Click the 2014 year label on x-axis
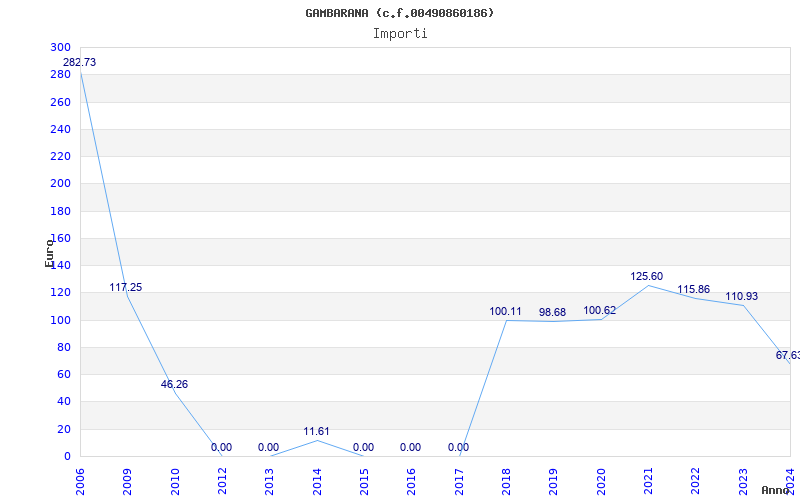The width and height of the screenshot is (800, 500). (x=317, y=482)
